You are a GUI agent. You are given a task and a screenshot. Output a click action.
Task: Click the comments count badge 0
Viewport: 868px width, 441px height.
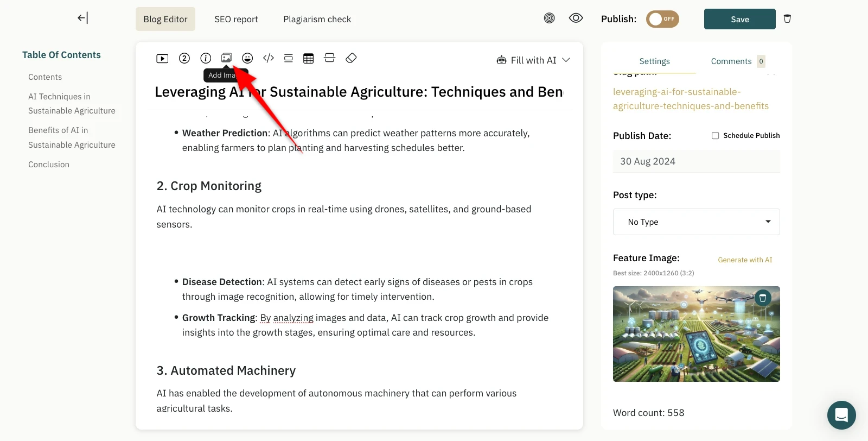tap(761, 61)
